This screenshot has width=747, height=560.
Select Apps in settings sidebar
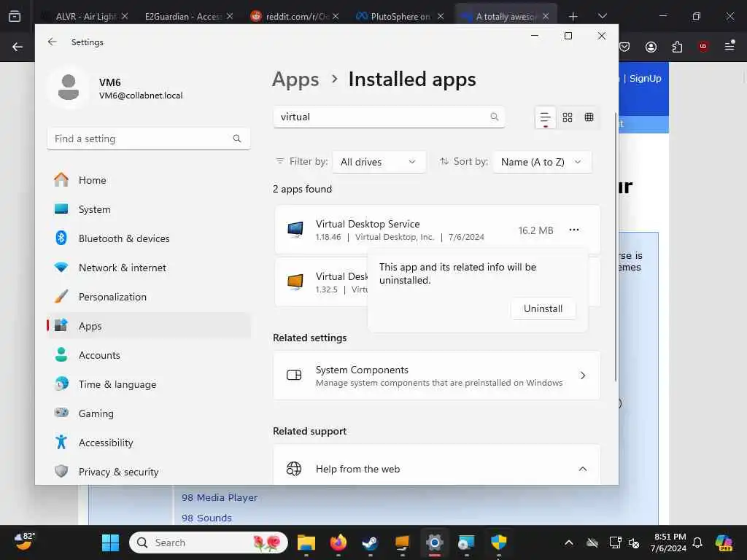coord(149,326)
